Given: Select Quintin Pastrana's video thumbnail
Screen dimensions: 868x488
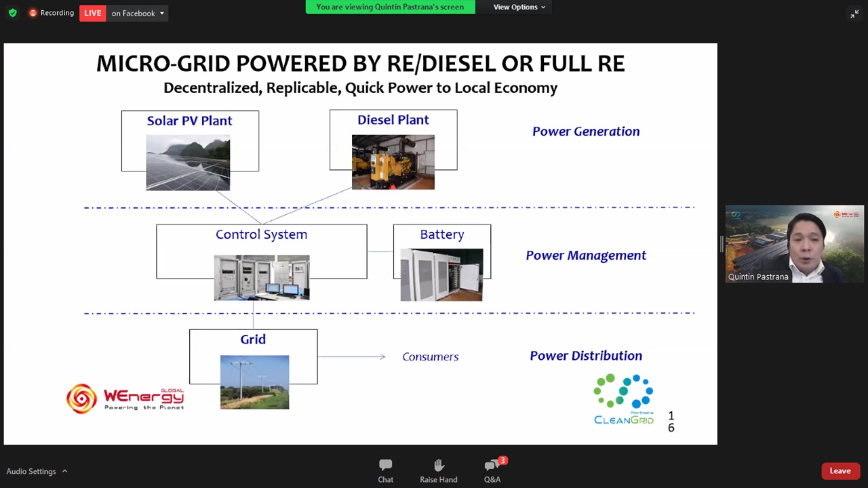Looking at the screenshot, I should point(794,243).
